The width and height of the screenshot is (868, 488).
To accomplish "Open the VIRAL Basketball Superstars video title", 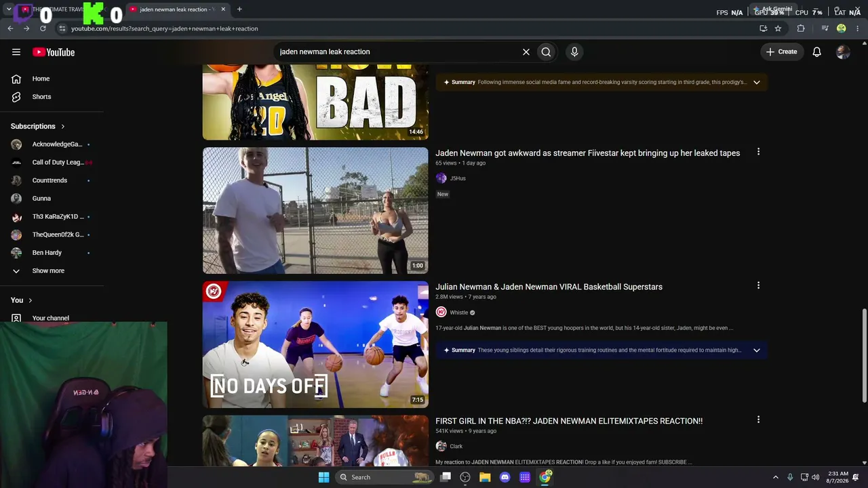I will click(x=549, y=287).
